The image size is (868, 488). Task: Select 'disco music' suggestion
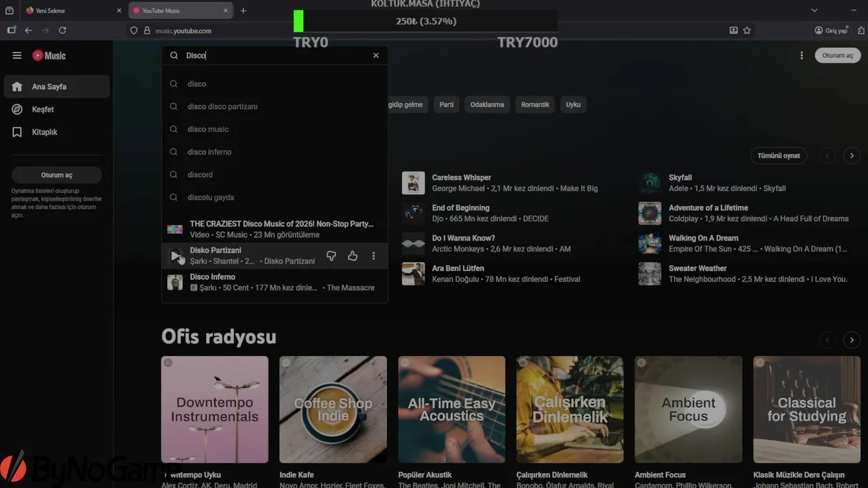coord(275,129)
